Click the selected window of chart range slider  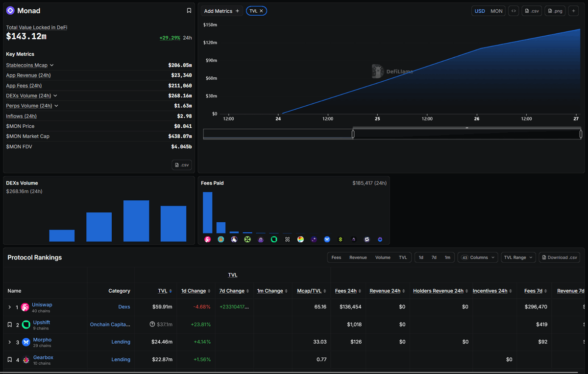point(467,134)
